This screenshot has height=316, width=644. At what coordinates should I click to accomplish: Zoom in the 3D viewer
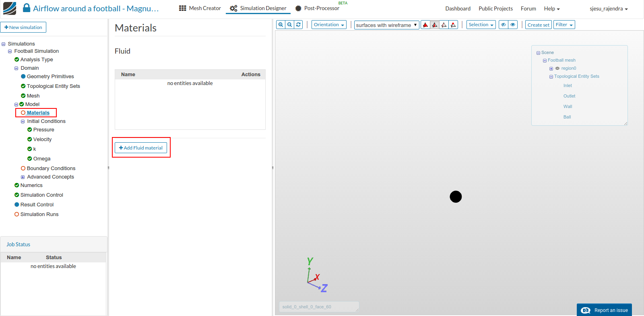pyautogui.click(x=281, y=25)
